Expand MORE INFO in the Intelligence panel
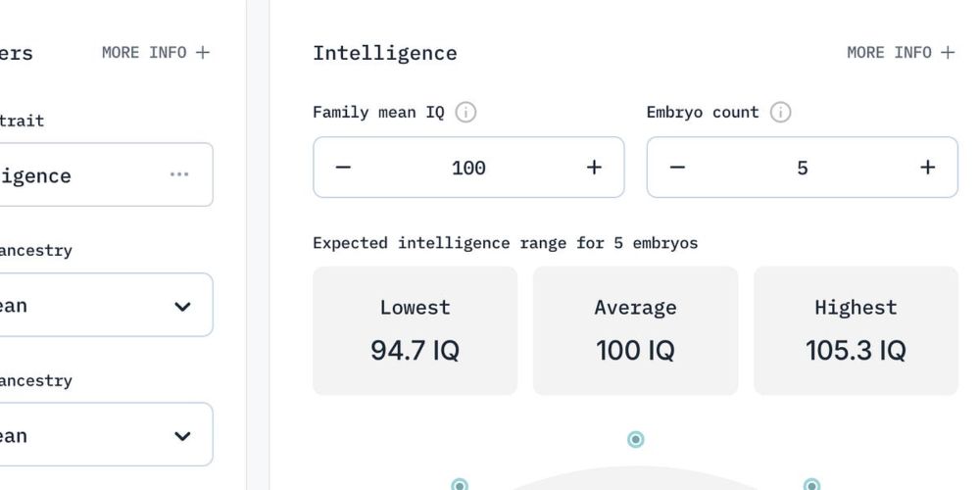The image size is (980, 490). (902, 53)
